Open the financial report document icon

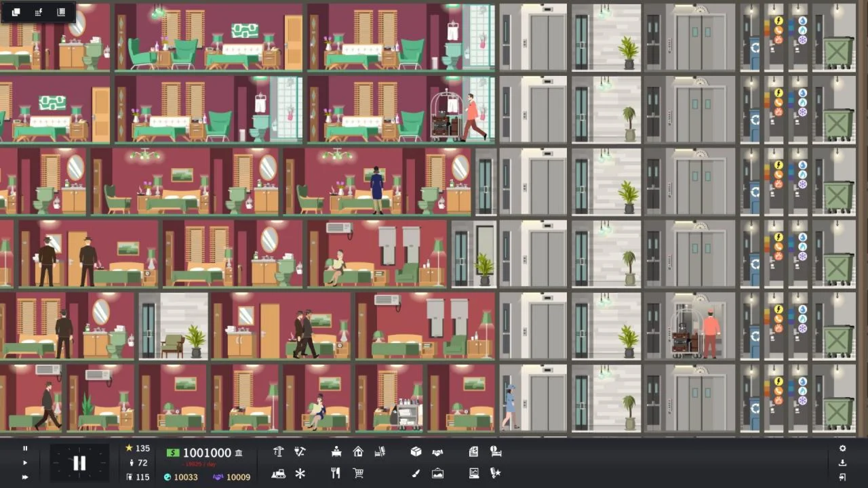click(474, 451)
